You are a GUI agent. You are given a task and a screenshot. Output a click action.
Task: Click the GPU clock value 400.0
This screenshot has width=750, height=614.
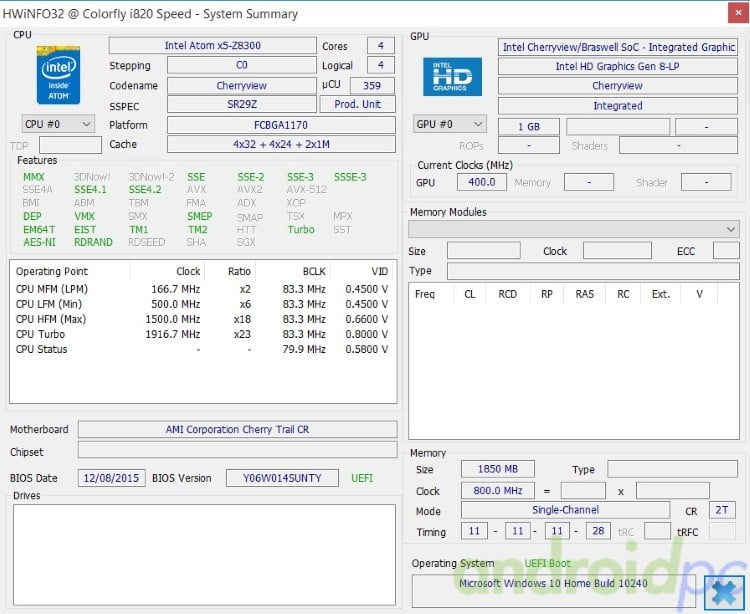tap(482, 182)
